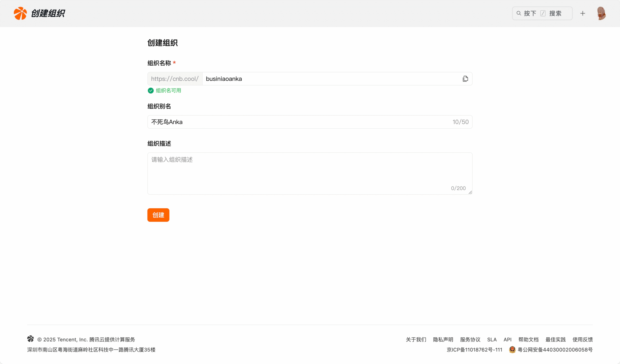Click the gray CNB logo in footer

pyautogui.click(x=31, y=339)
